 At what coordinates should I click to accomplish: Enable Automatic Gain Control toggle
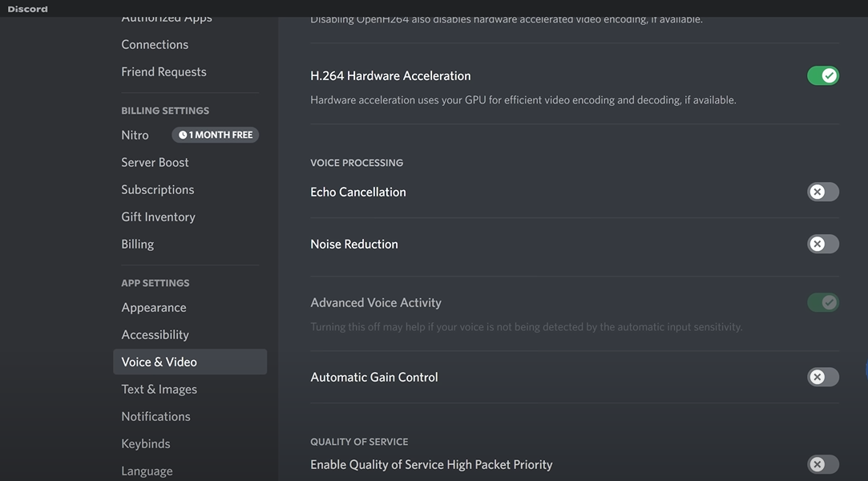822,378
